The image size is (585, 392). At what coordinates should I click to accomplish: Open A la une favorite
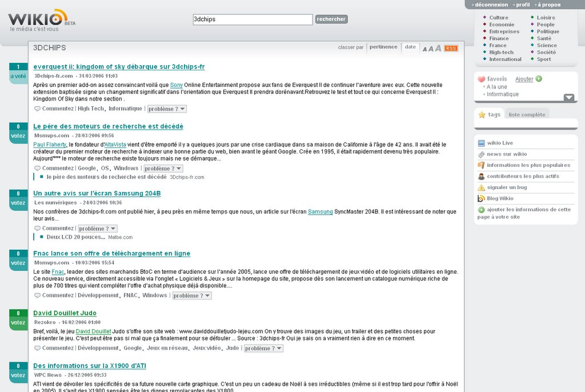pyautogui.click(x=496, y=87)
